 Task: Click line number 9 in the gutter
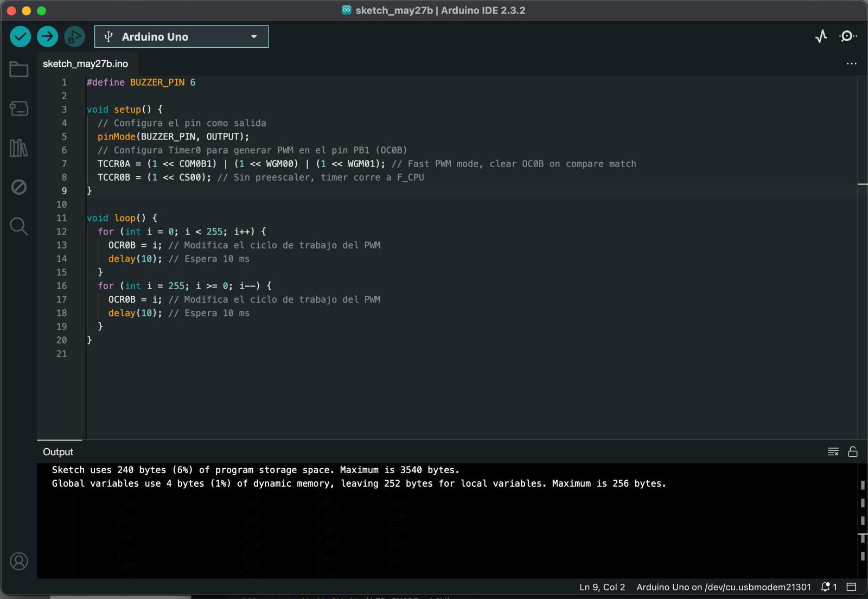[x=64, y=191]
